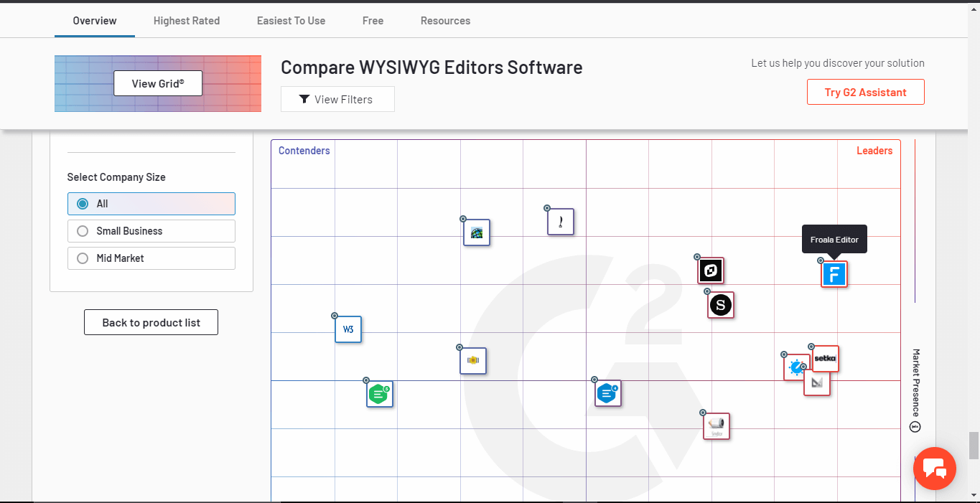The height and width of the screenshot is (503, 980).
Task: Select Mid Market company size
Action: [151, 258]
